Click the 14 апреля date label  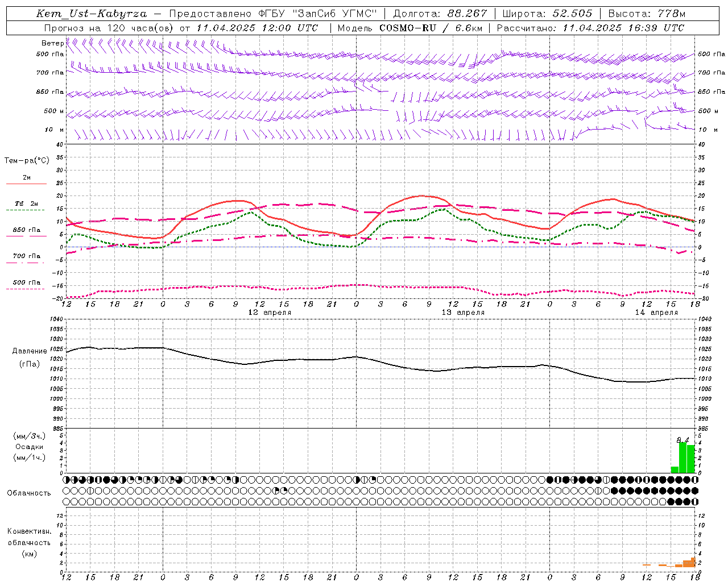tap(656, 313)
